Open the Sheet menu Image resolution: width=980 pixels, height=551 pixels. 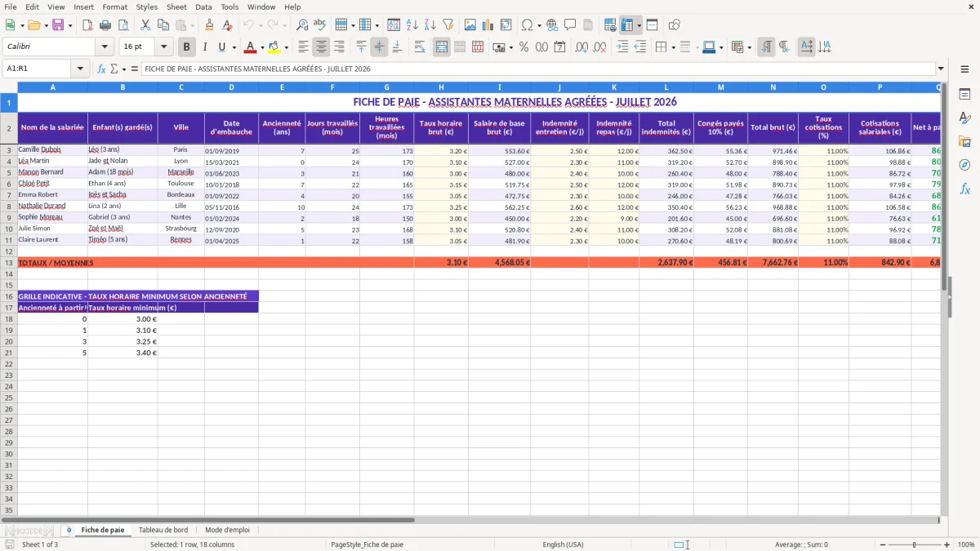[x=176, y=7]
